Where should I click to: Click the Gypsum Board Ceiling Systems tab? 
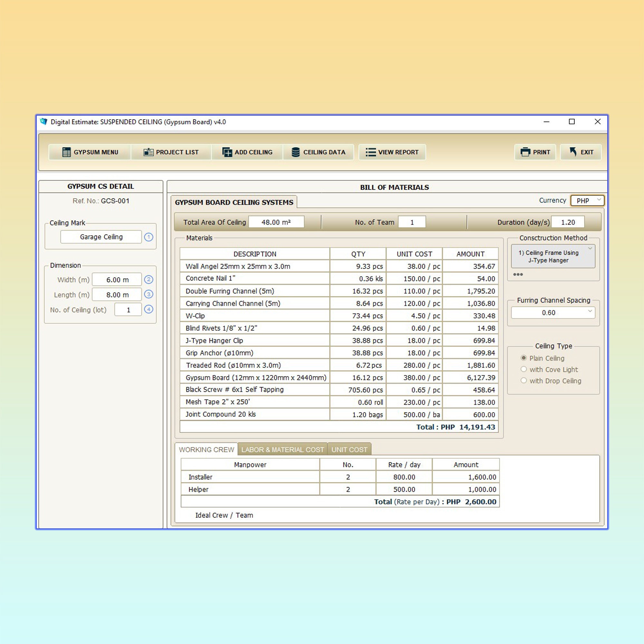[234, 202]
